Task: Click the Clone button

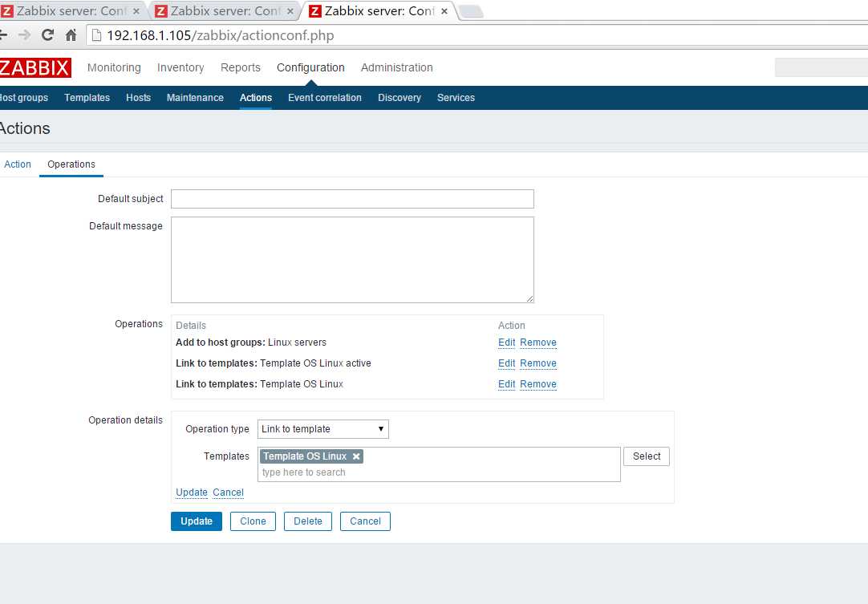Action: [x=253, y=521]
